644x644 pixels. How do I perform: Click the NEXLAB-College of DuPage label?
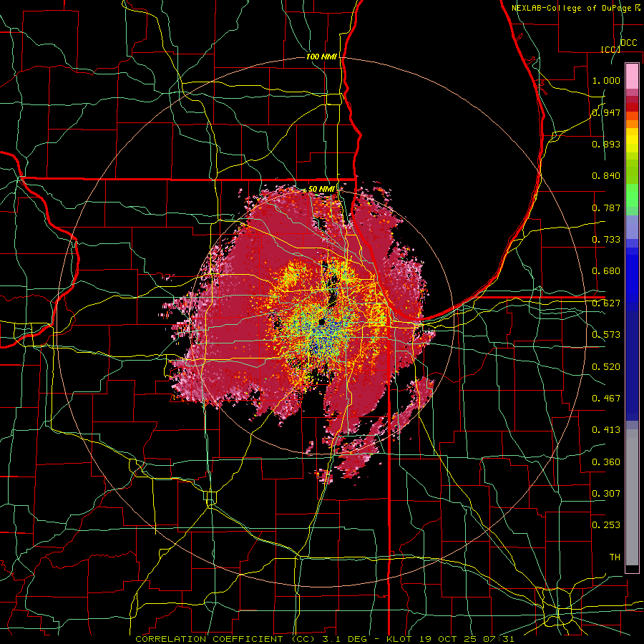[572, 8]
